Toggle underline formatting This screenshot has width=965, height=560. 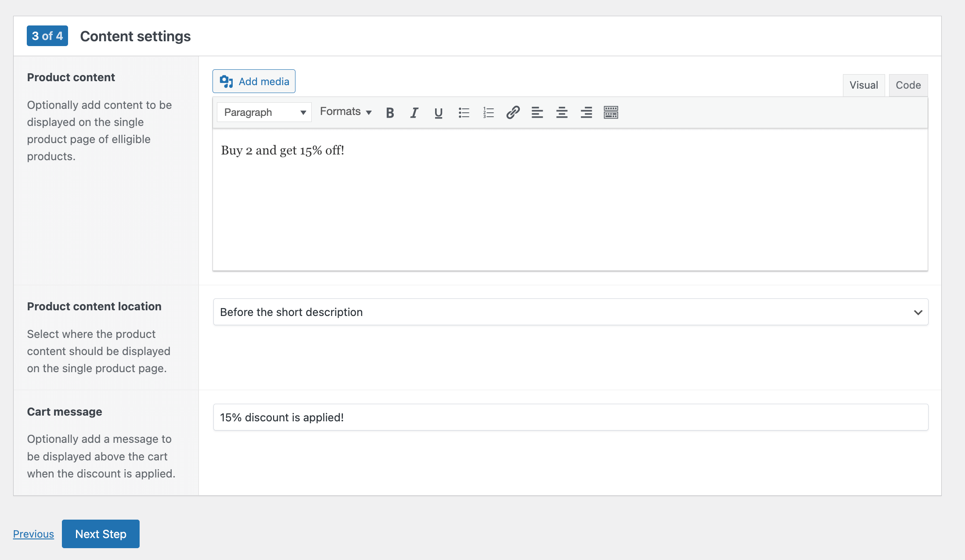pos(438,113)
